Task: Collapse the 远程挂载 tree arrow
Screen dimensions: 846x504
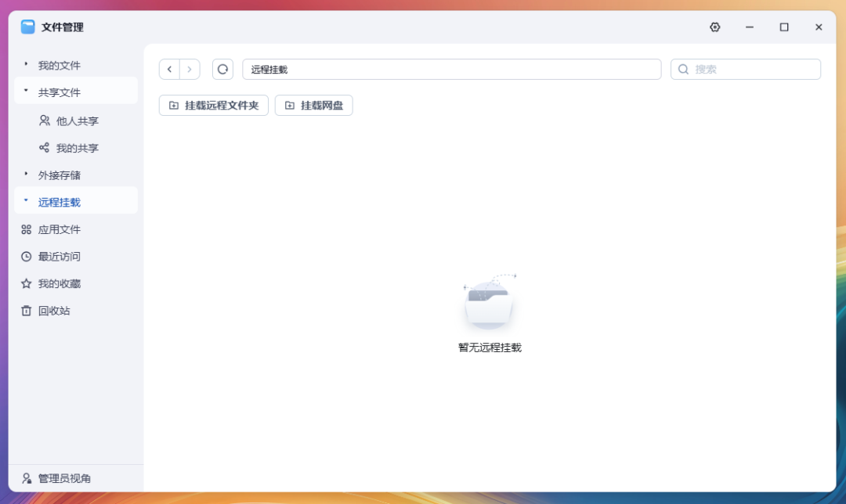Action: tap(26, 200)
